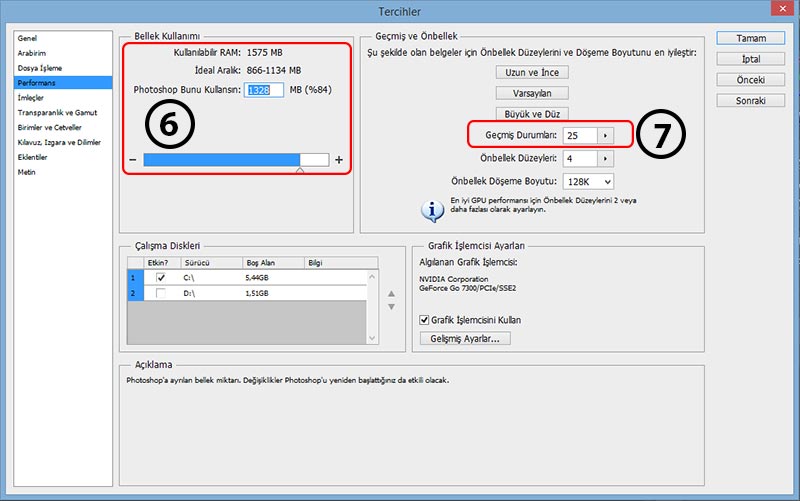Select Birimler ve Cetveller category
This screenshot has height=501, width=800.
point(63,128)
